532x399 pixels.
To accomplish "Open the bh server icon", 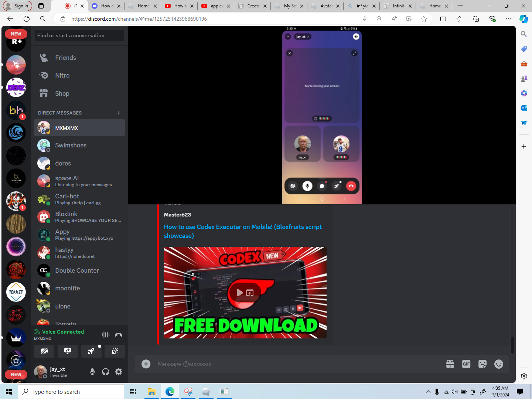I will (16, 110).
